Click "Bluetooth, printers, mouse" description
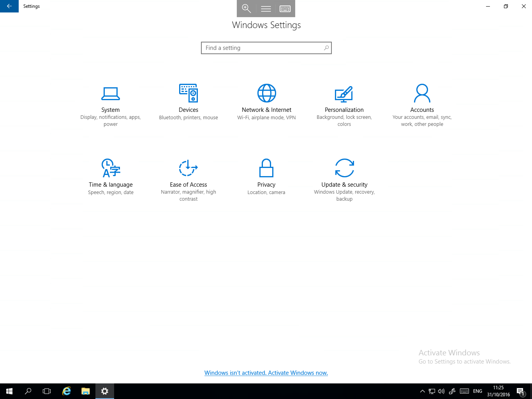This screenshot has height=399, width=532. 188,117
